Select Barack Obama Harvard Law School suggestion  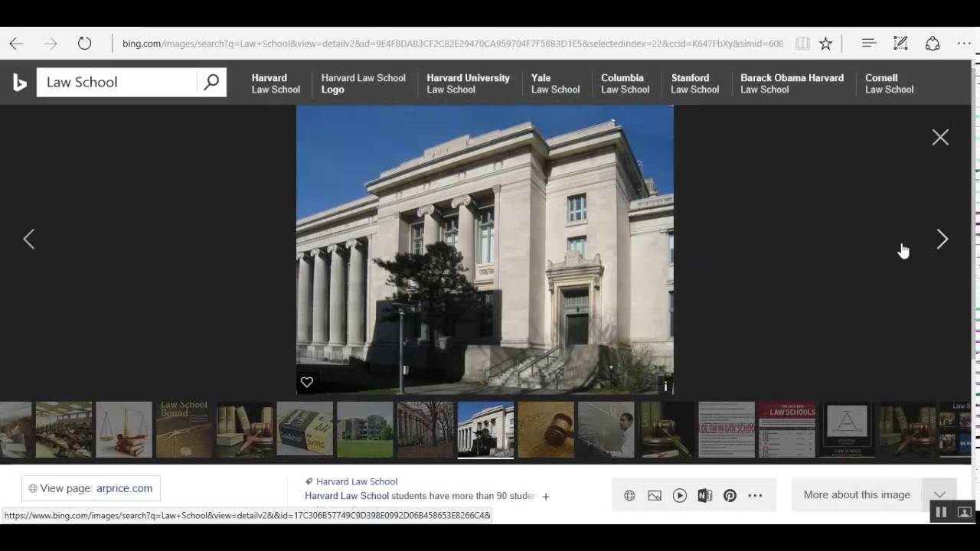point(792,83)
